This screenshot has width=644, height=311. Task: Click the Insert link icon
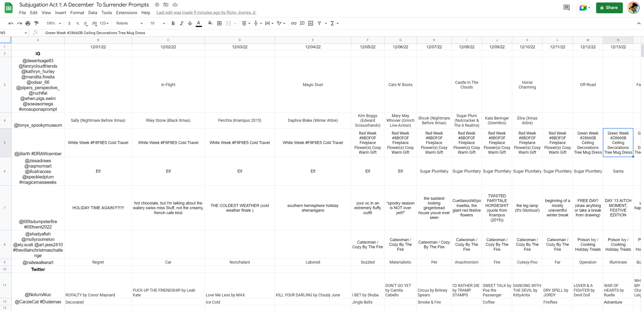[x=294, y=23]
